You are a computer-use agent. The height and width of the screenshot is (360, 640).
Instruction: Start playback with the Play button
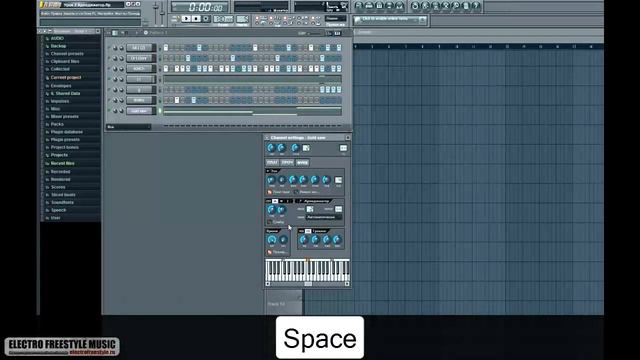tap(186, 19)
